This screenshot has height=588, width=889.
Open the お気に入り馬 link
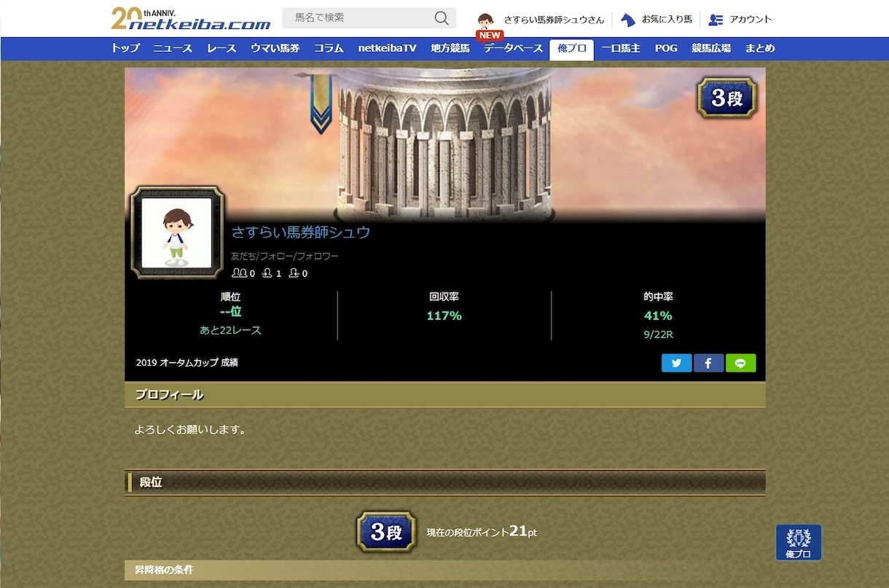667,20
